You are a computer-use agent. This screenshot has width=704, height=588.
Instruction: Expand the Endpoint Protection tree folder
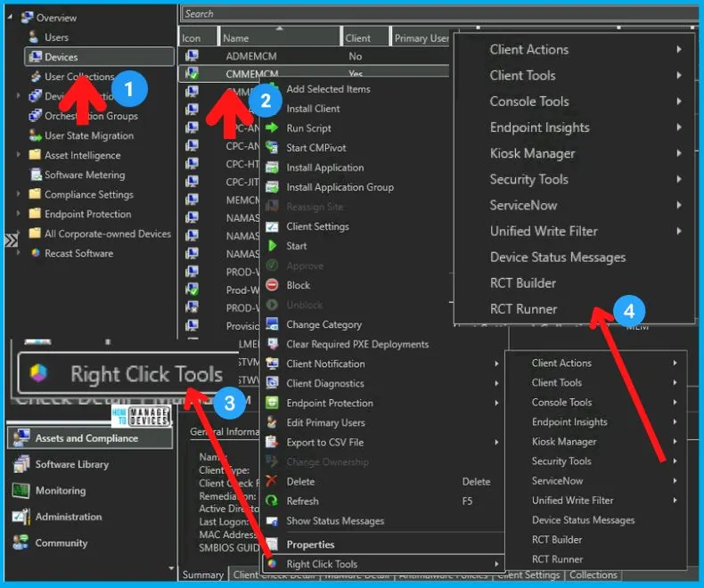[x=18, y=214]
